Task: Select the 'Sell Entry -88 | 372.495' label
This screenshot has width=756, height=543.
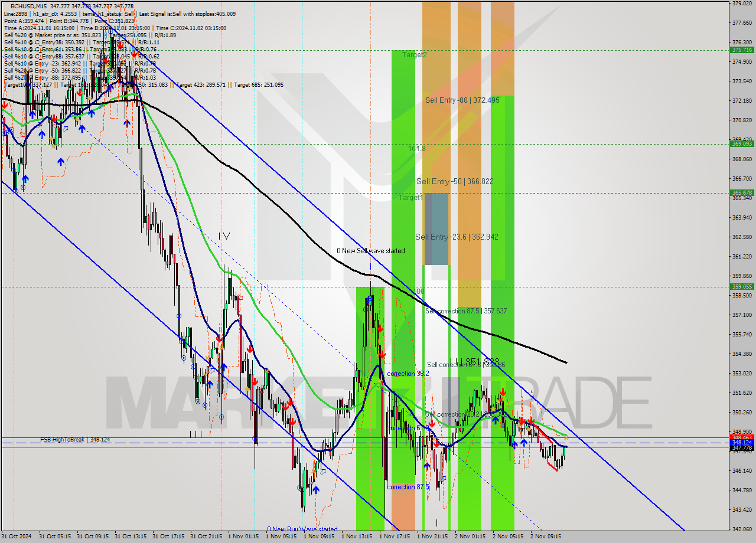Action: click(x=462, y=100)
